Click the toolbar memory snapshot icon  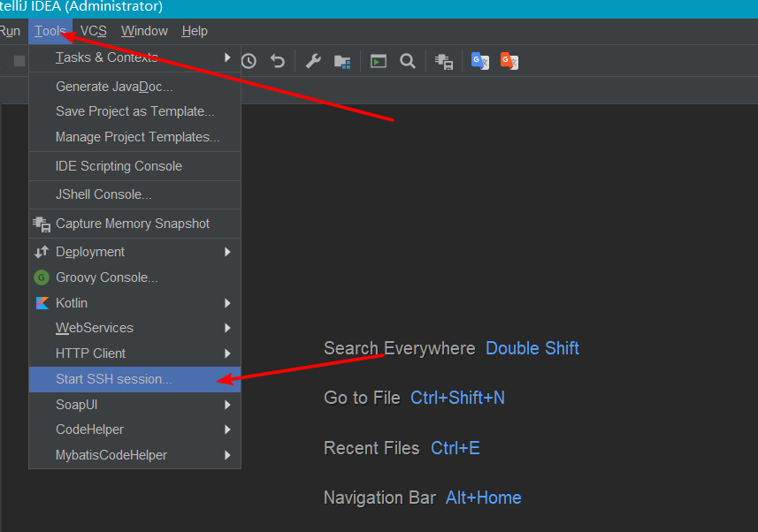(x=444, y=62)
